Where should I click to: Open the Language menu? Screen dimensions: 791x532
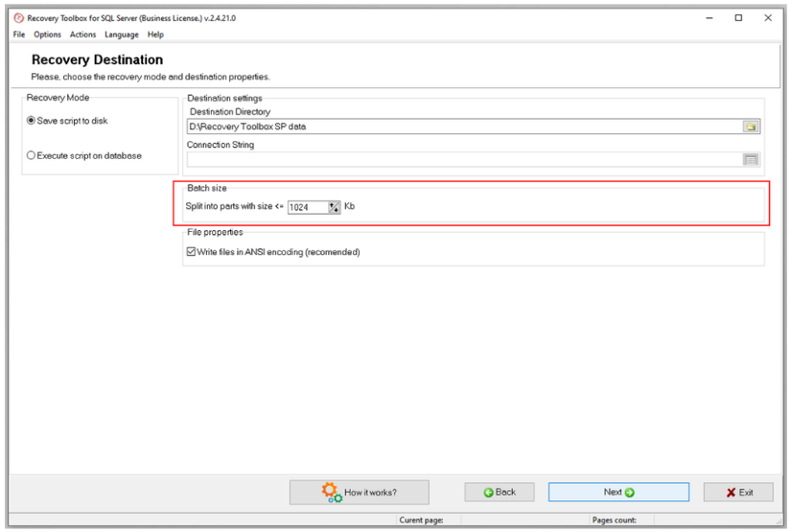[x=122, y=35]
